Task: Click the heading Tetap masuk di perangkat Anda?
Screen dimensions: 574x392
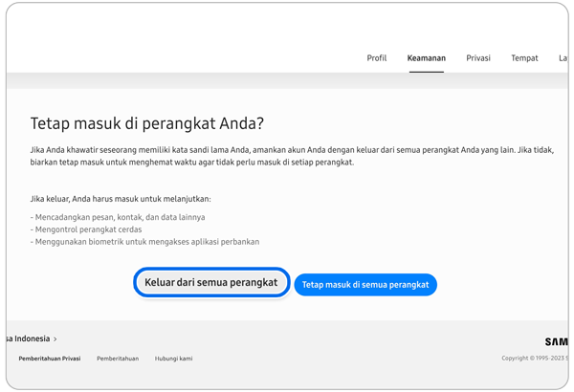Action: [146, 124]
